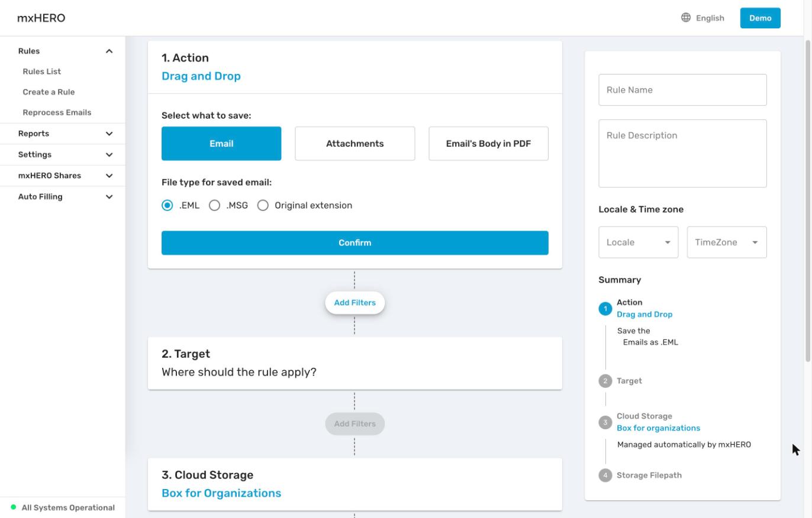Go to Create a Rule page

click(49, 92)
